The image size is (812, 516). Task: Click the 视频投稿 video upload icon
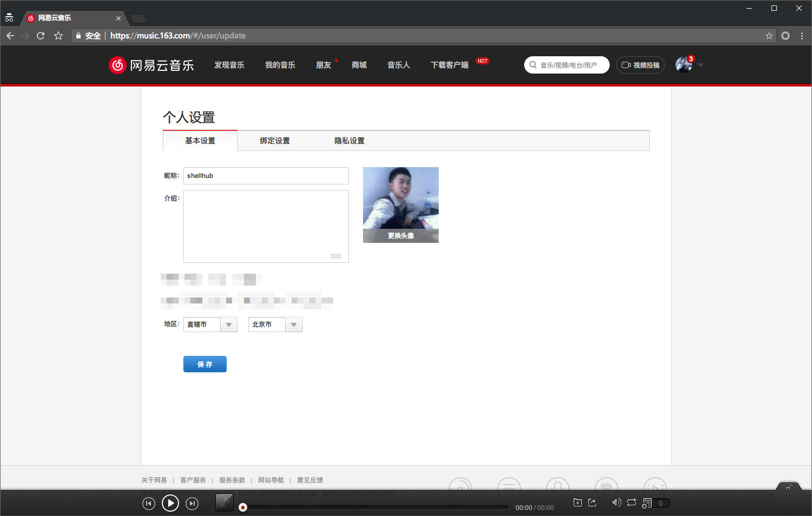click(640, 64)
